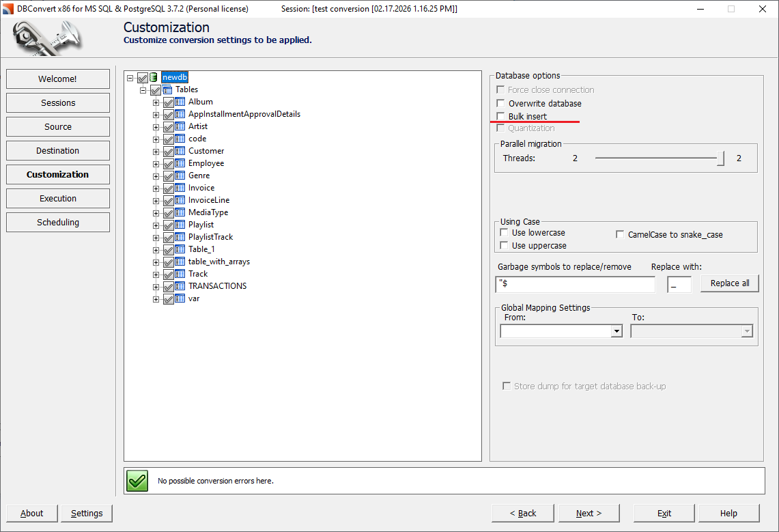This screenshot has height=532, width=779.
Task: Expand the Employee table node
Action: (156, 164)
